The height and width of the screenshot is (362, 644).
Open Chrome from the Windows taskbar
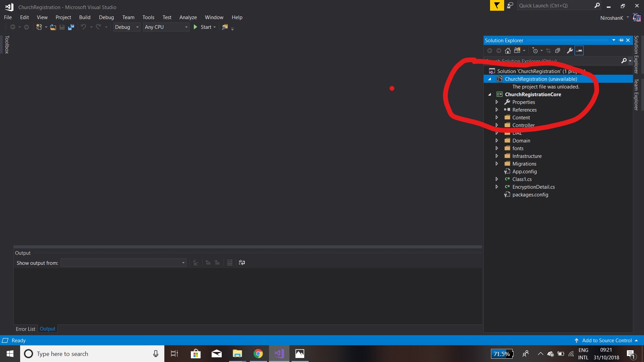(x=258, y=354)
